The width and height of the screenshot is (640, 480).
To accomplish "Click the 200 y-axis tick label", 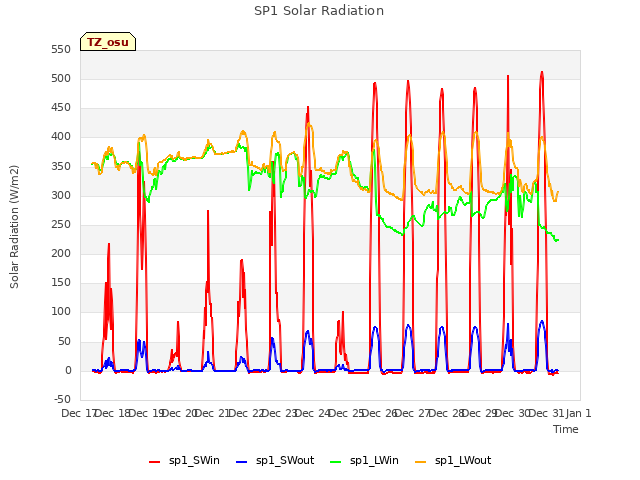I will coord(61,253).
